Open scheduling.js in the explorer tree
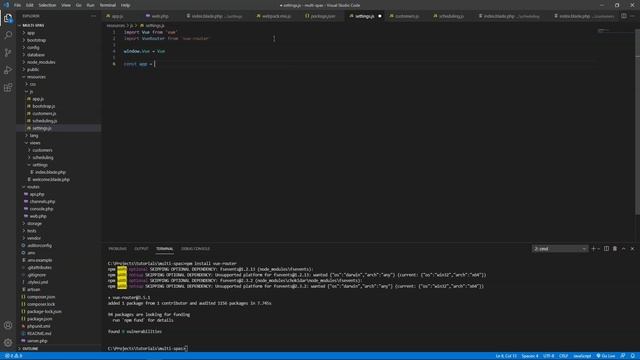640x360 pixels. point(44,121)
